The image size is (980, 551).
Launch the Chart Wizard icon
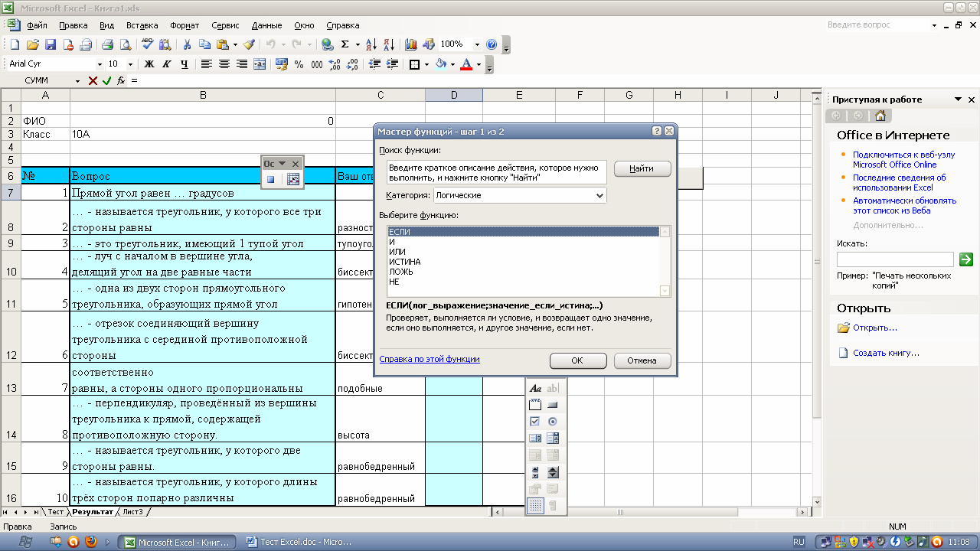411,44
